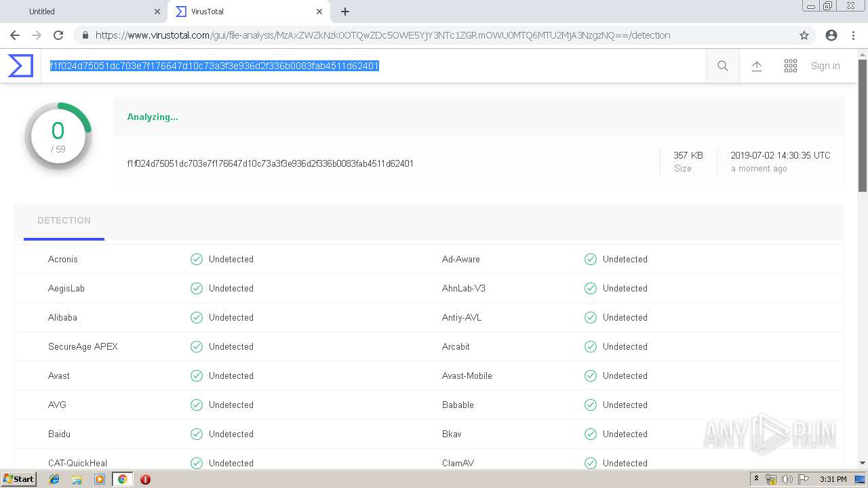The image size is (868, 488).
Task: Open Windows Explorer folder from taskbar
Action: pyautogui.click(x=77, y=479)
